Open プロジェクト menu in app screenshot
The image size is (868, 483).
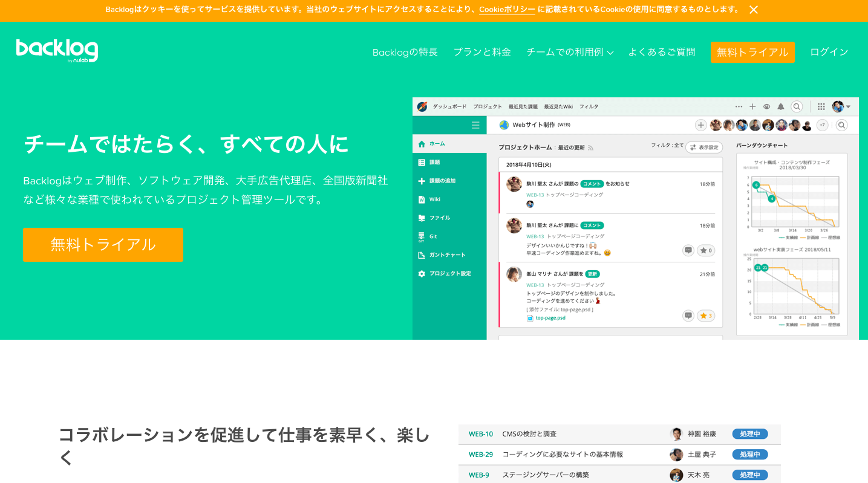pyautogui.click(x=488, y=106)
